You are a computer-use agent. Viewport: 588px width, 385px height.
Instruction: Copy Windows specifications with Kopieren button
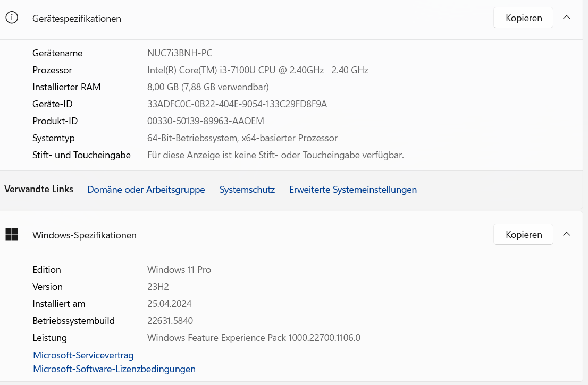523,235
